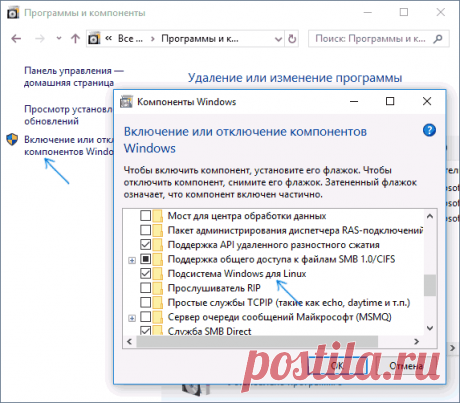The image size is (460, 403).
Task: Go up one folder level arrow
Action: [75, 39]
